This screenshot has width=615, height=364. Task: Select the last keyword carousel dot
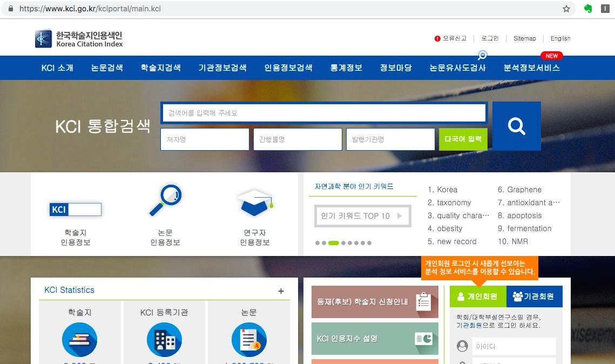click(369, 243)
